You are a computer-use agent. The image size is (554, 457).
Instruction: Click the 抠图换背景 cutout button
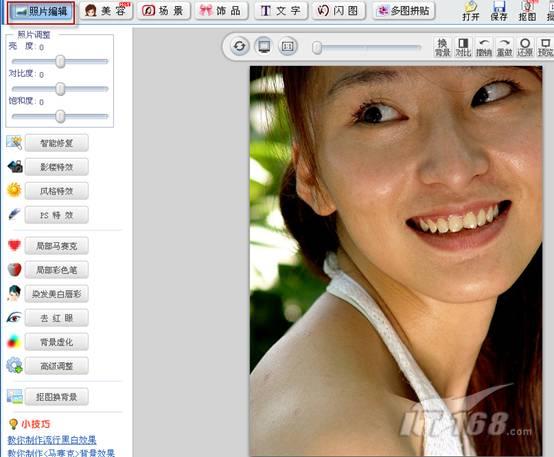click(x=57, y=397)
